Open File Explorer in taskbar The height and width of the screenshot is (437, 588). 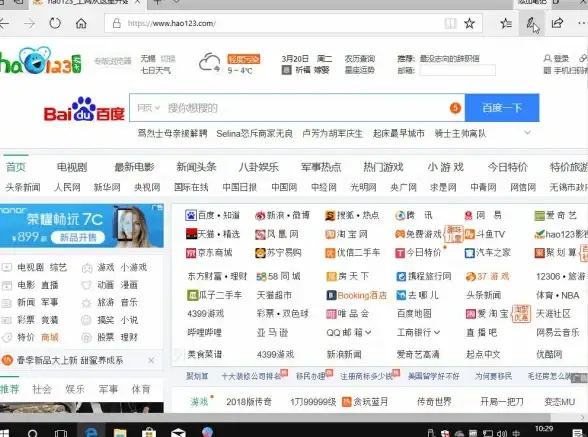pyautogui.click(x=120, y=432)
